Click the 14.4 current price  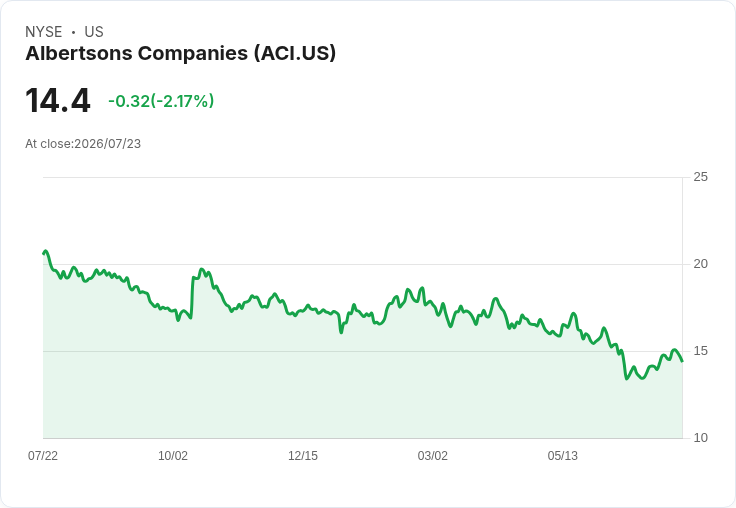[58, 100]
